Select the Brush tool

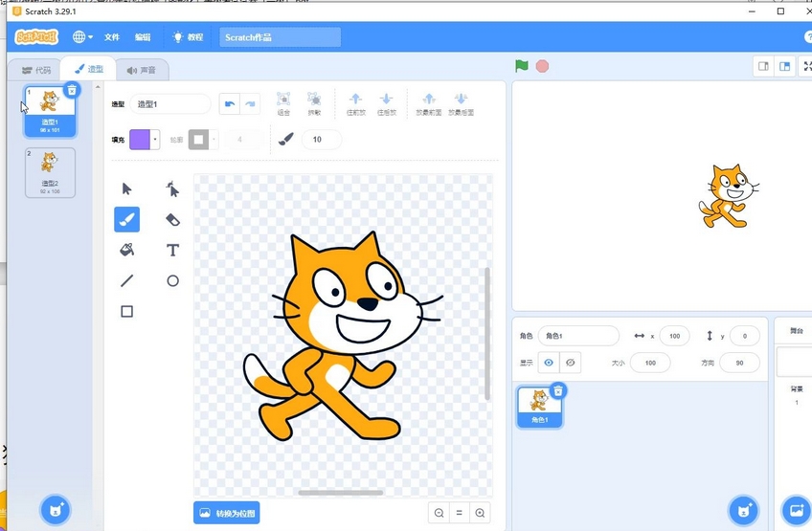pos(126,219)
